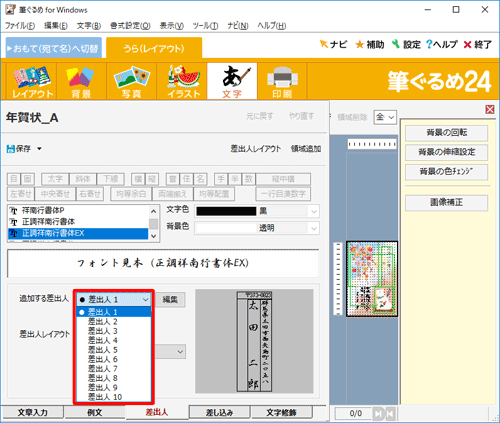This screenshot has width=500, height=423.
Task: Open the 写真 photo tool
Action: (131, 81)
